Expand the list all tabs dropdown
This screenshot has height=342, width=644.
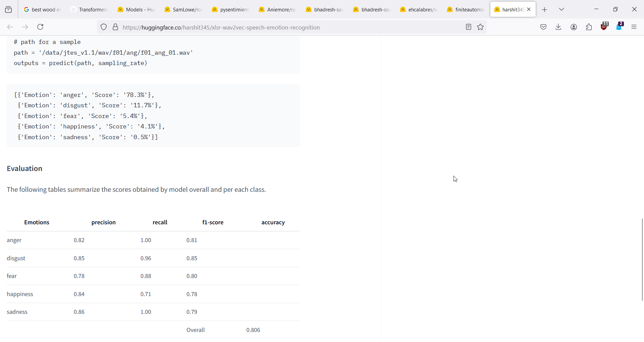562,10
